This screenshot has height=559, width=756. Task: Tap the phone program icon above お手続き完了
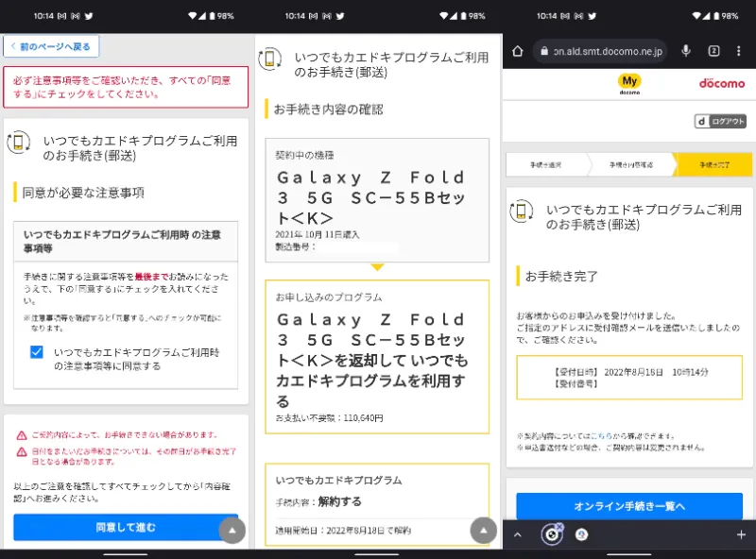coord(522,212)
